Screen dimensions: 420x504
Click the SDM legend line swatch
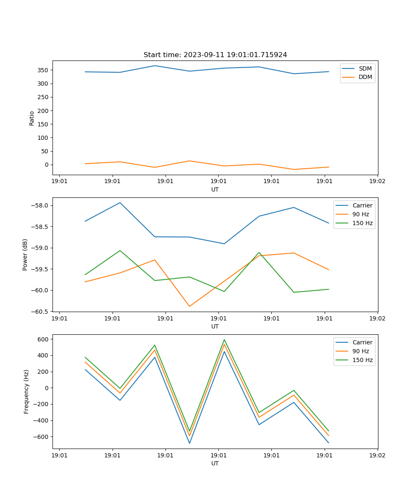[349, 68]
